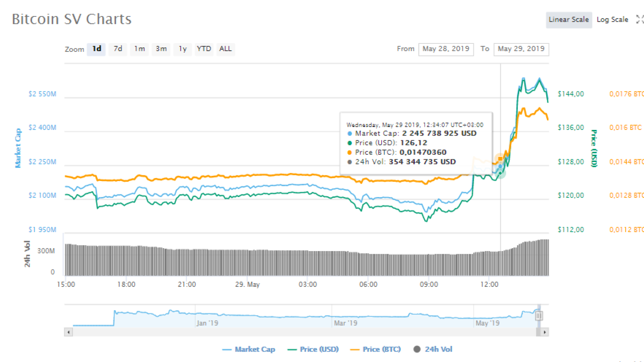
Task: Select ALL zoom range
Action: tap(225, 49)
